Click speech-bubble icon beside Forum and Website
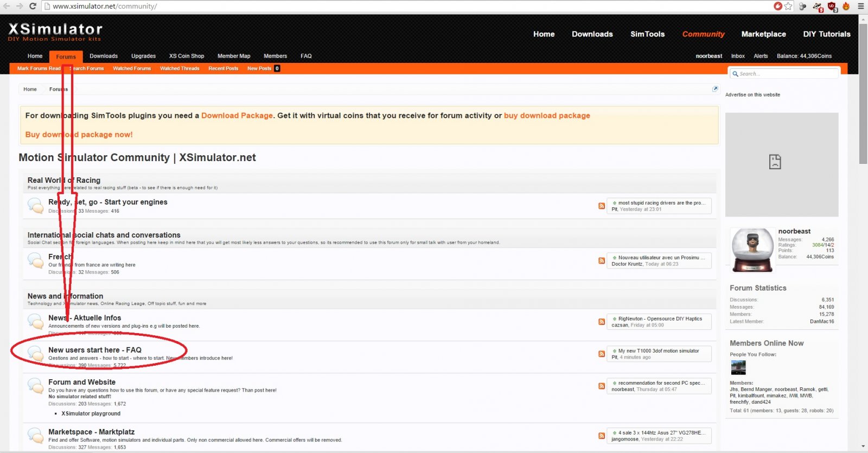Image resolution: width=868 pixels, height=453 pixels. click(36, 386)
